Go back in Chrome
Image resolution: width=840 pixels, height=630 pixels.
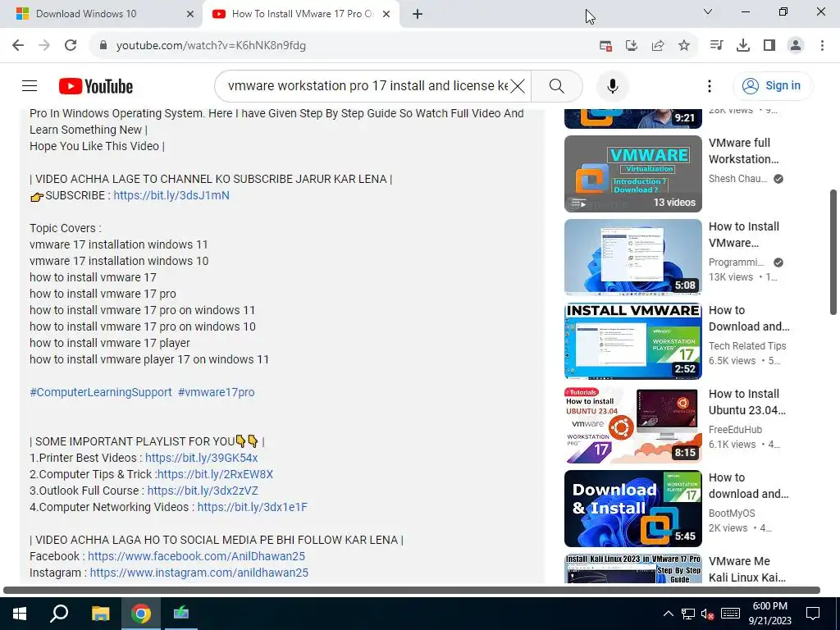click(x=18, y=45)
